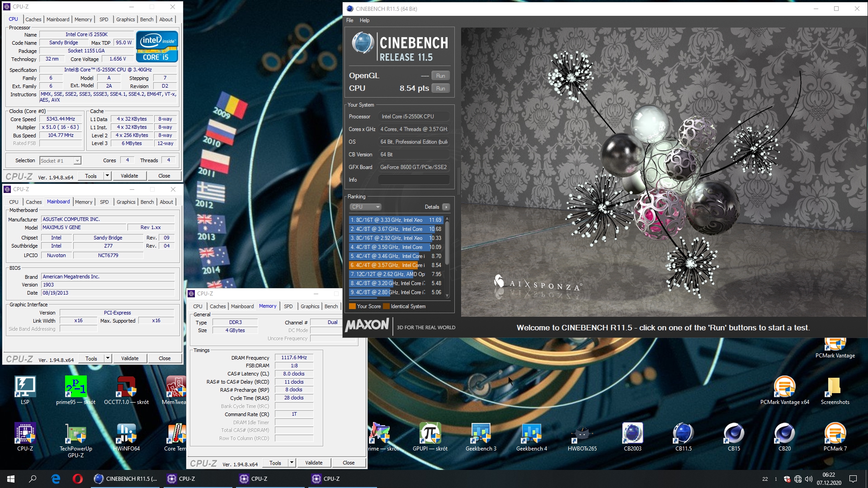Run the OpenGL test in Cinebench

point(440,76)
